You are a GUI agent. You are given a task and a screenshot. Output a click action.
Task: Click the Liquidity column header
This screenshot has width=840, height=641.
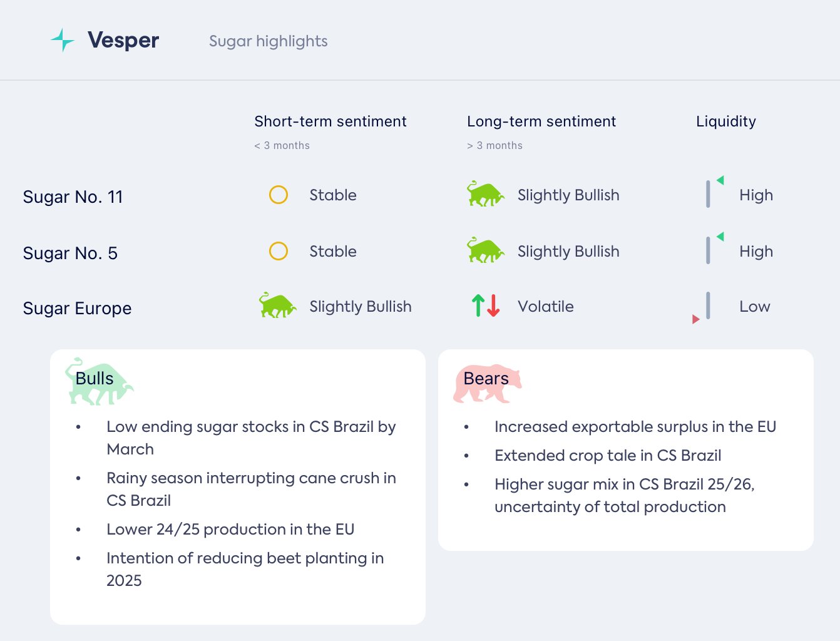tap(726, 121)
